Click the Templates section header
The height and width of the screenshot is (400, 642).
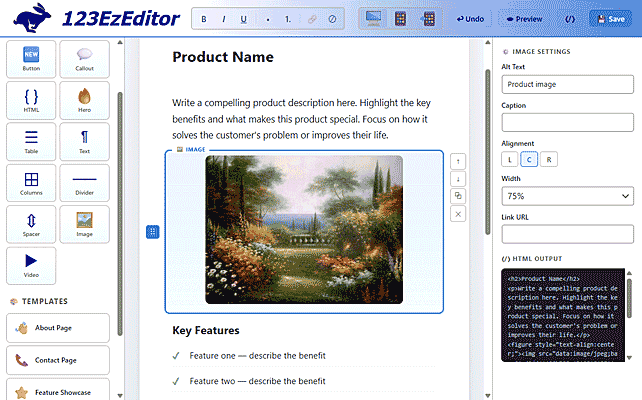pos(39,301)
